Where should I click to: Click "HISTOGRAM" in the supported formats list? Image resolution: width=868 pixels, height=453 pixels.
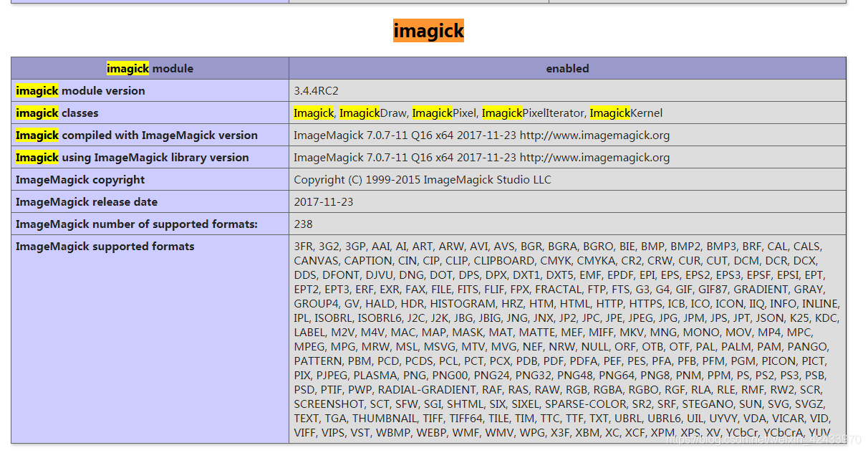coord(463,304)
